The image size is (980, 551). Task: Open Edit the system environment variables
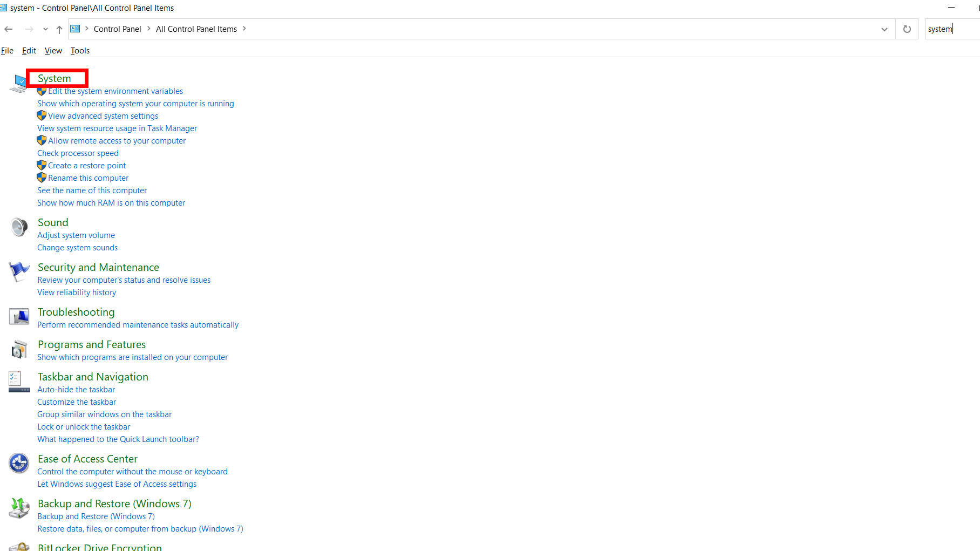pos(115,91)
